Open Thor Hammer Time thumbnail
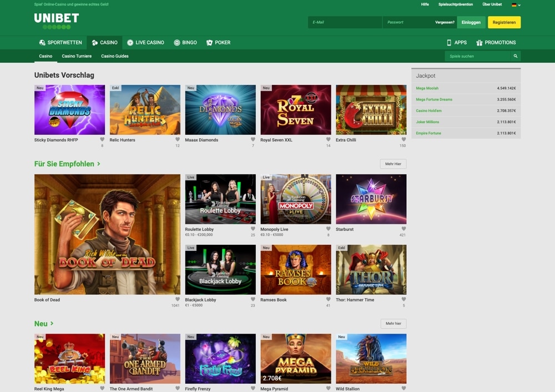Image resolution: width=555 pixels, height=392 pixels. tap(371, 270)
